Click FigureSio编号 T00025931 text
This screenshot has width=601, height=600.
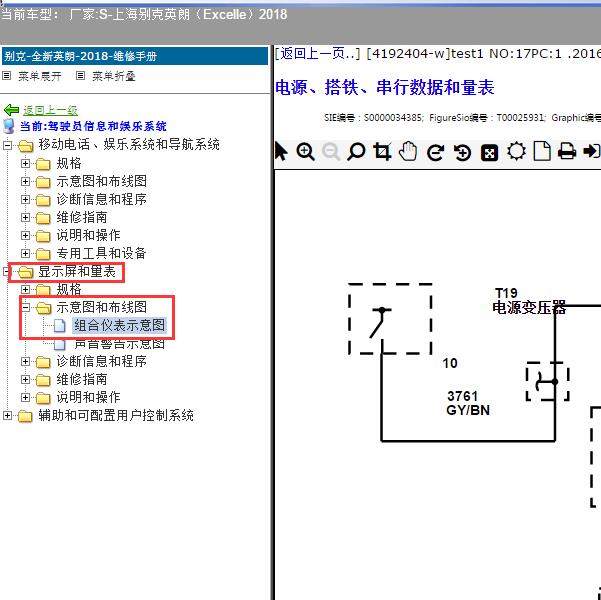coord(486,117)
